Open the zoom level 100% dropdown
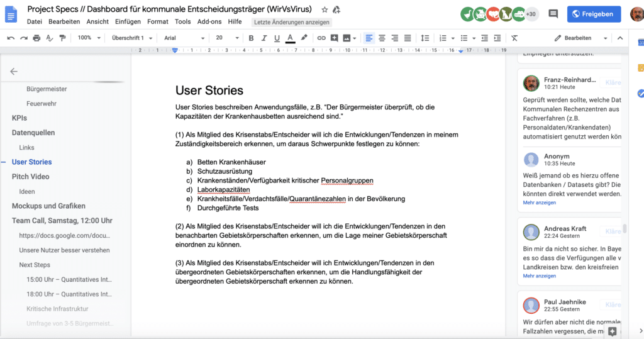 89,38
